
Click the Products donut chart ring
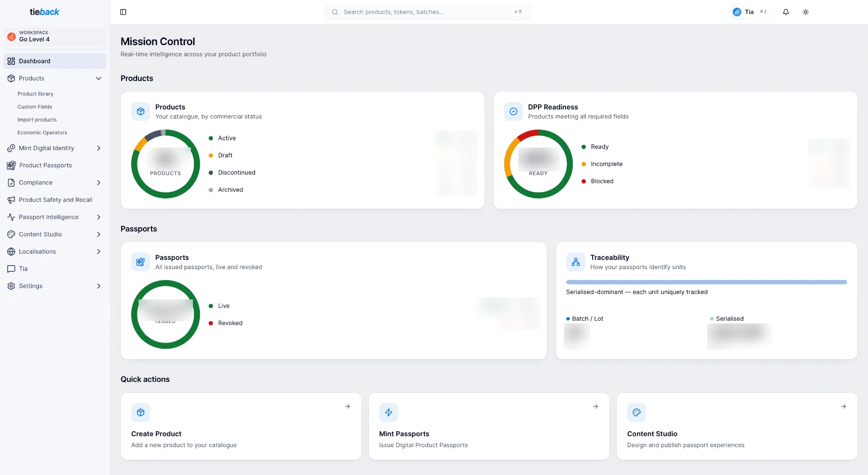165,164
